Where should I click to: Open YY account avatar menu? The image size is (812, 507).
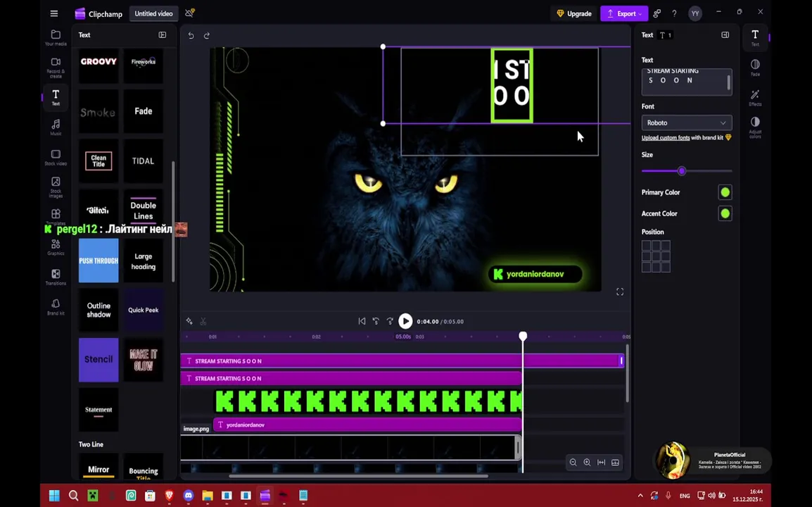pos(695,13)
